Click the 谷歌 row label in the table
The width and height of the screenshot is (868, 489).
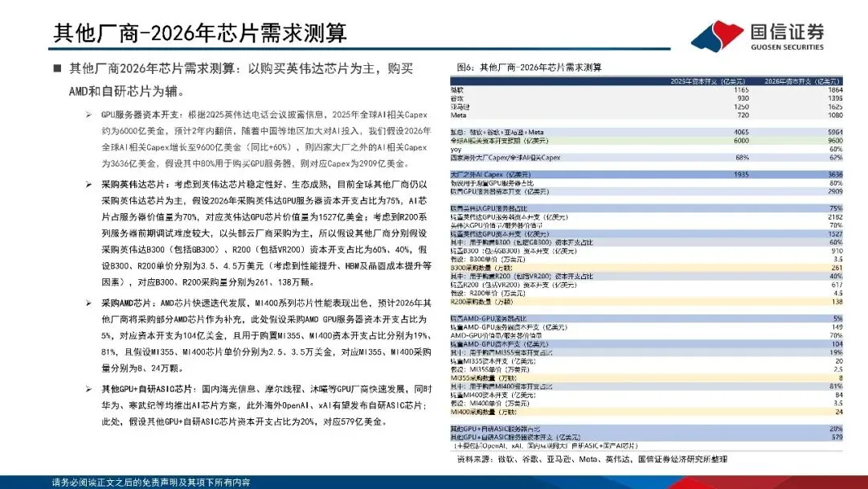pyautogui.click(x=457, y=98)
